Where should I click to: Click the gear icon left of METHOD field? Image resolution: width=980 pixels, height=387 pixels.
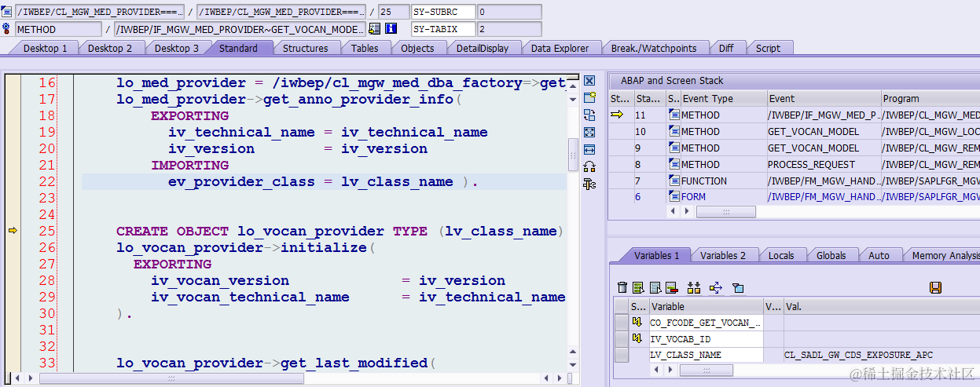pyautogui.click(x=7, y=29)
